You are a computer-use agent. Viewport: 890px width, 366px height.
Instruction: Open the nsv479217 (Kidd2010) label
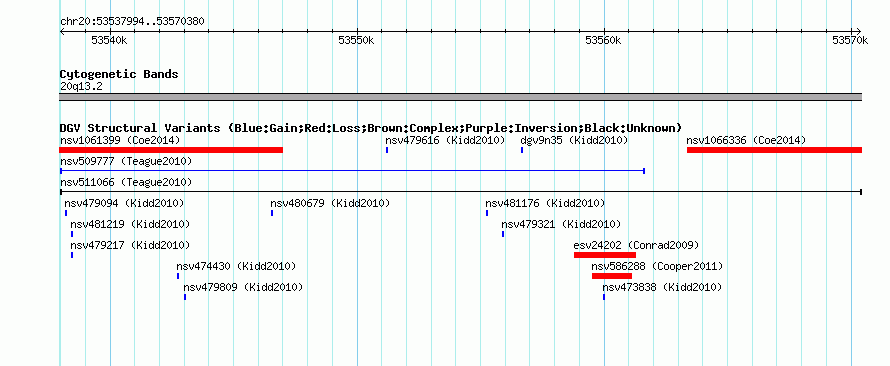[x=130, y=245]
